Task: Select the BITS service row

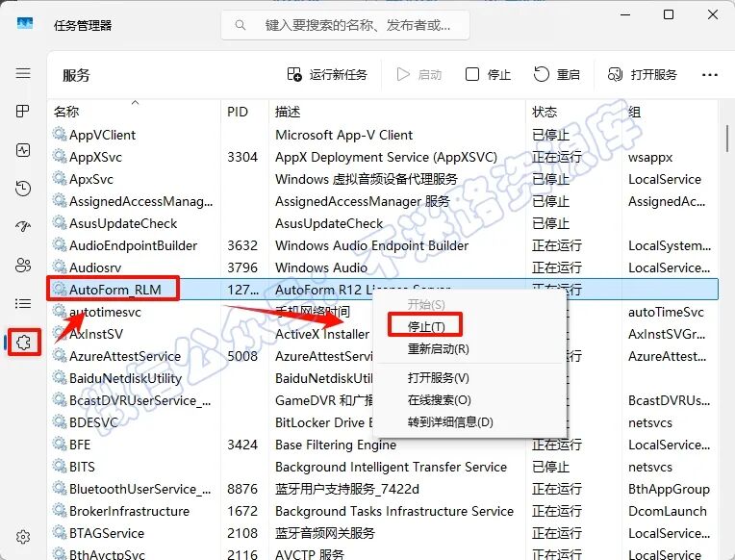Action: (383, 467)
